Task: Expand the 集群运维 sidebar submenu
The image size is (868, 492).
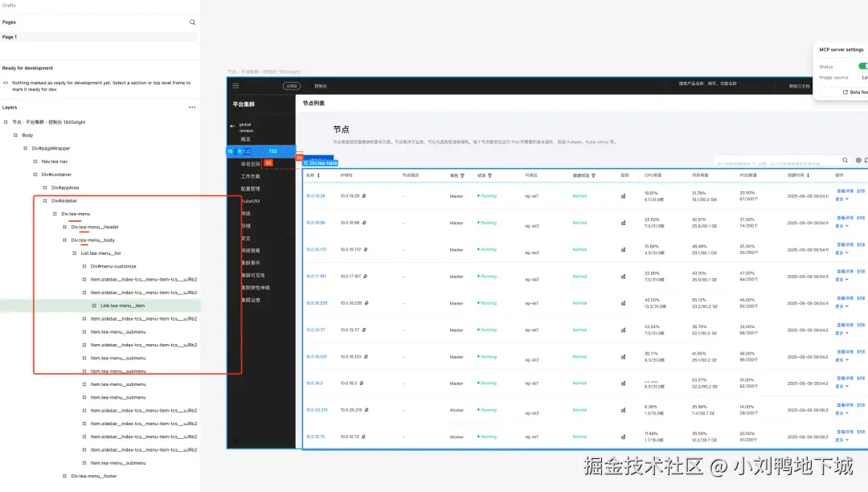Action: pyautogui.click(x=288, y=300)
